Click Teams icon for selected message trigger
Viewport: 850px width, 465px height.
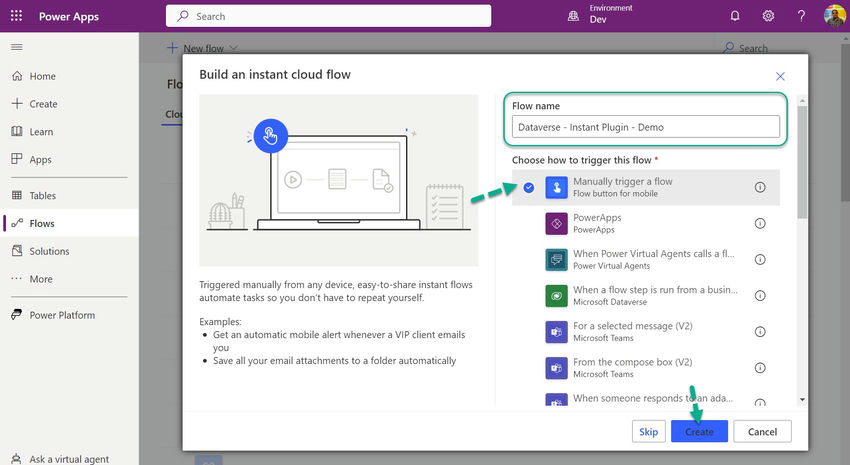pyautogui.click(x=556, y=332)
